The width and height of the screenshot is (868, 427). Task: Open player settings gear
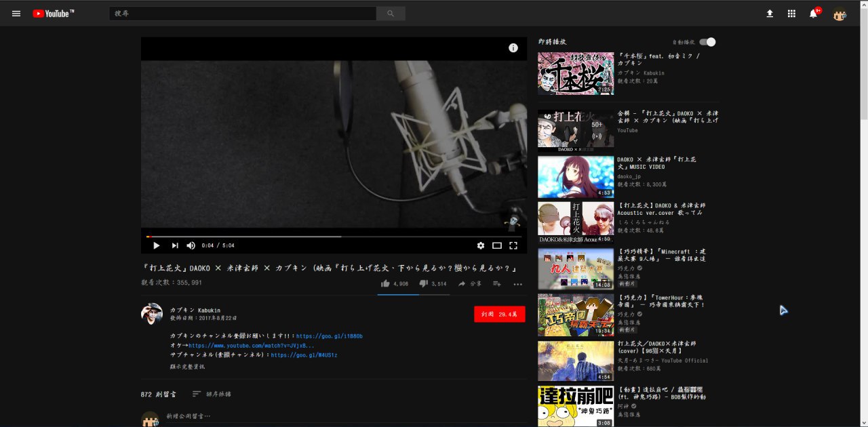481,245
